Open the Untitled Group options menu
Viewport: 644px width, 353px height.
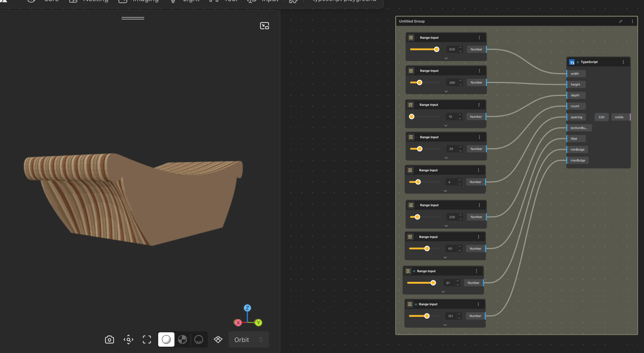click(x=632, y=21)
